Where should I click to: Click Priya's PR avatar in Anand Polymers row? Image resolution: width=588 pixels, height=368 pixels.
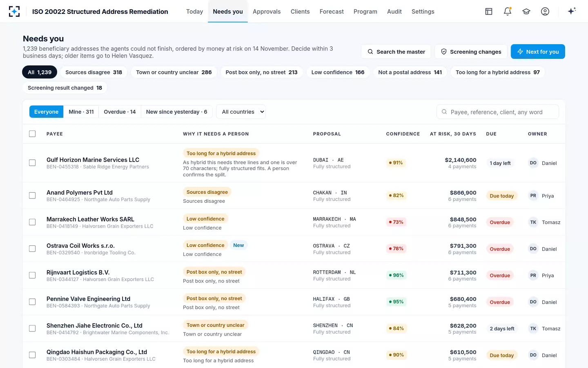click(533, 195)
